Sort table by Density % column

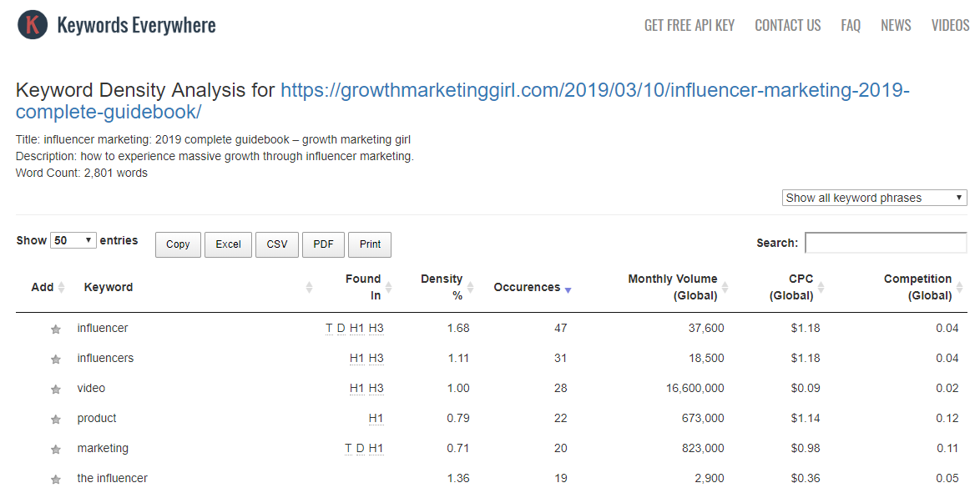tap(447, 288)
